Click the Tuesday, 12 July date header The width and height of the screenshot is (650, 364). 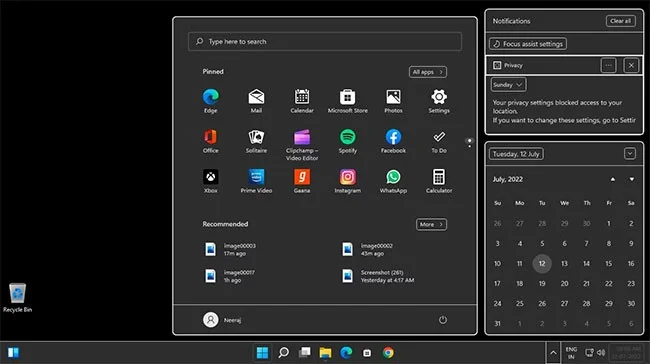[x=516, y=154]
